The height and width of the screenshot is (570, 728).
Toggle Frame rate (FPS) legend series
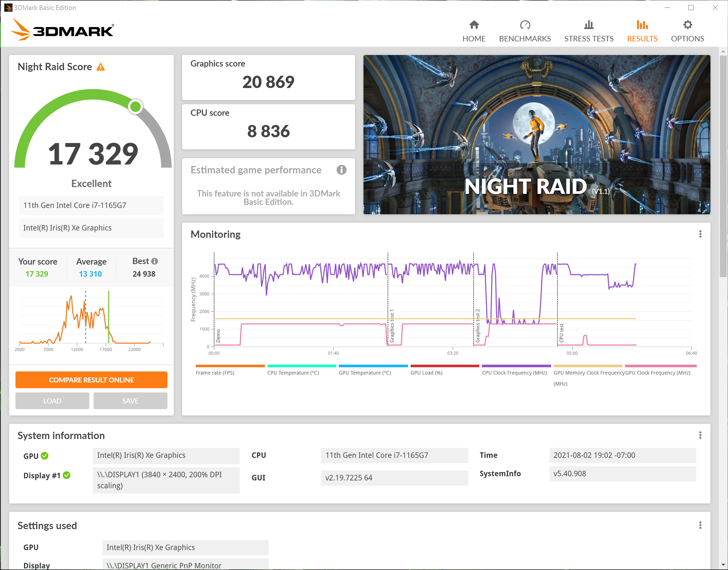pos(215,373)
